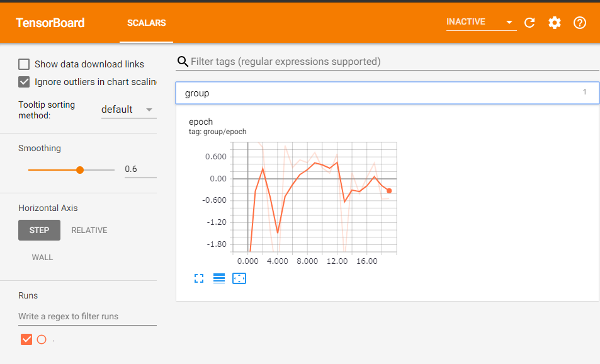Click the TensorBoard logo
The height and width of the screenshot is (364, 600).
(50, 23)
